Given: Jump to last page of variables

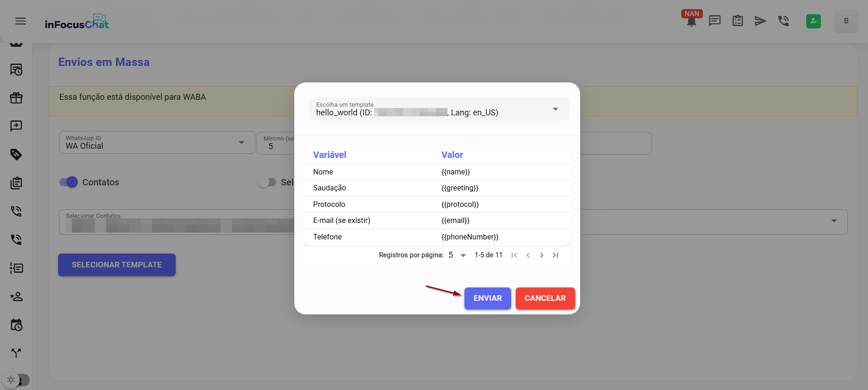Looking at the screenshot, I should pos(555,255).
